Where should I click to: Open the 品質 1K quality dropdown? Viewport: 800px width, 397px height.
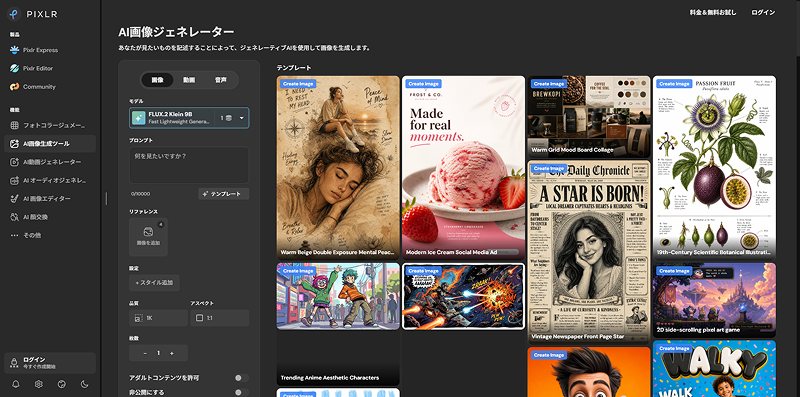(x=158, y=318)
